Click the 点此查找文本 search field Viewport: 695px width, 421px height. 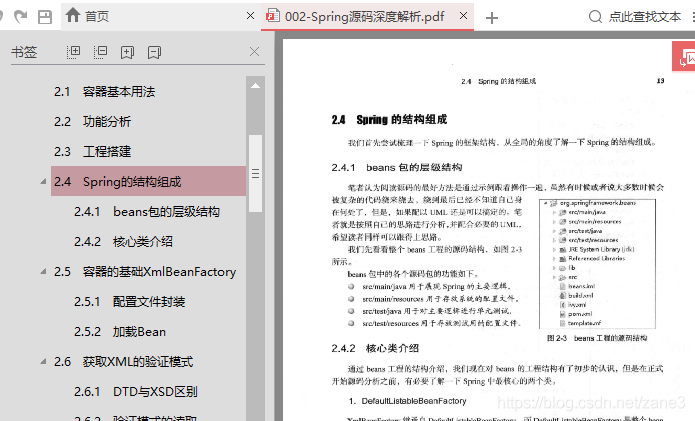[644, 17]
